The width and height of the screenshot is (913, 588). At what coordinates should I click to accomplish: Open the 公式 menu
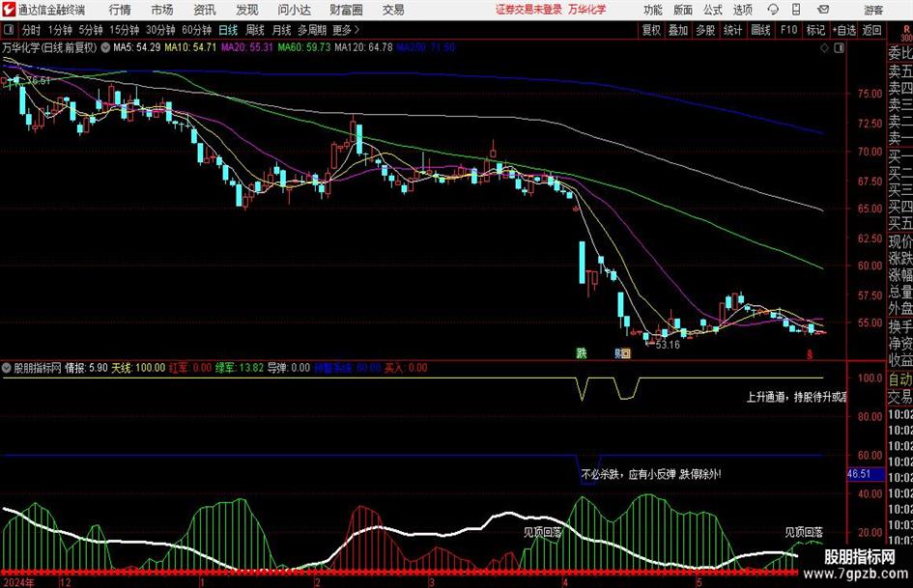(713, 10)
